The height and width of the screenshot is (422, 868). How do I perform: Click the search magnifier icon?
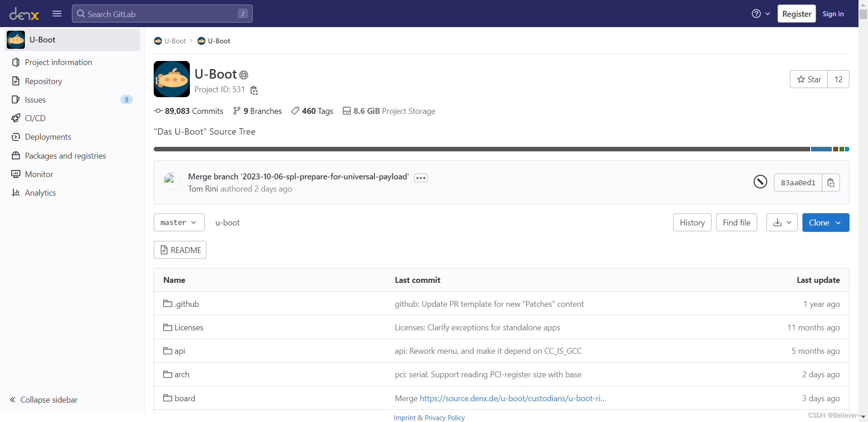[x=81, y=14]
